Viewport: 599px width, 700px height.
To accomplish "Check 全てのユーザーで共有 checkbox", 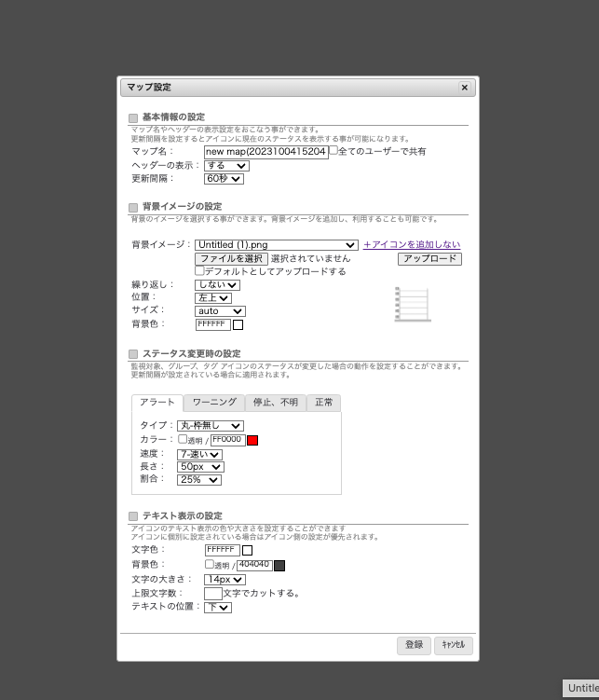I will click(x=334, y=150).
